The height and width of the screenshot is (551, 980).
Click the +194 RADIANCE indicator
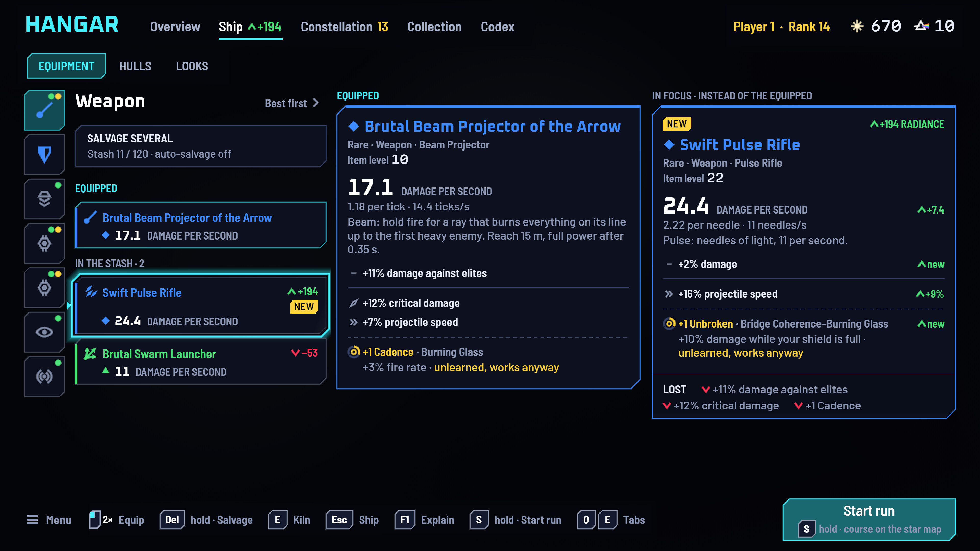(x=907, y=124)
